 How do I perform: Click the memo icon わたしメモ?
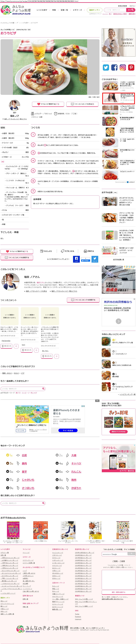42,251
